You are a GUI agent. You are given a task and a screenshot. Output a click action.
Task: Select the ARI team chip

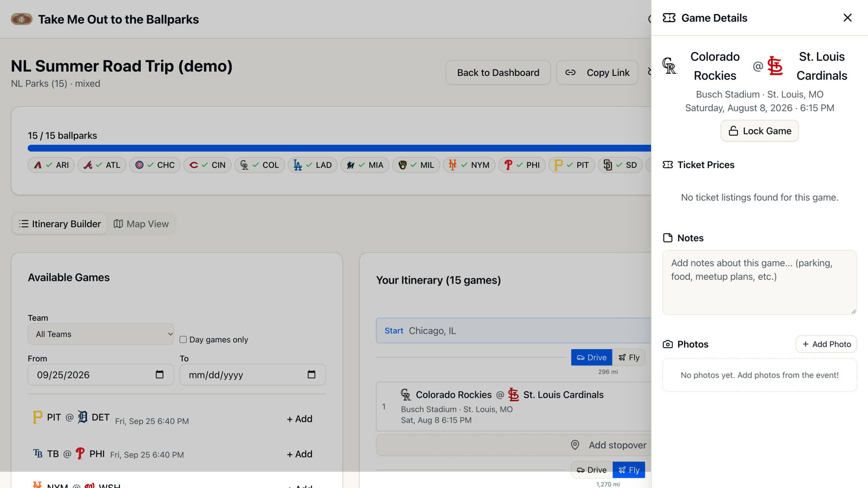click(x=52, y=165)
